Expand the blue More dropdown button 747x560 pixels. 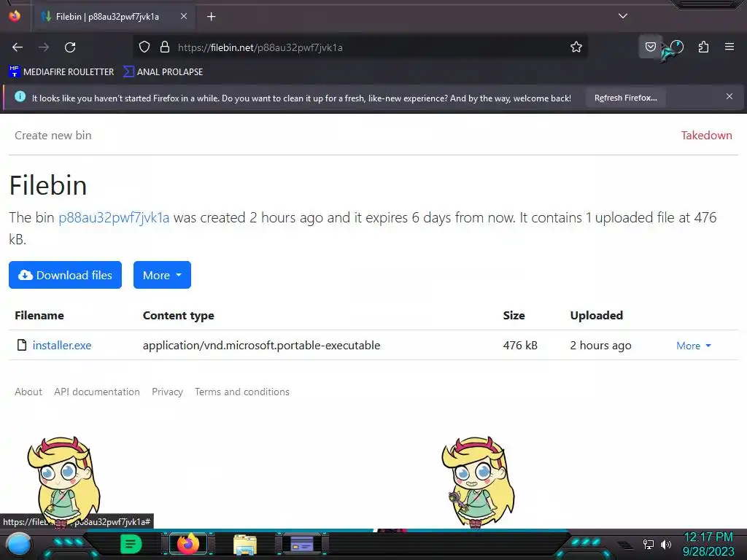pyautogui.click(x=162, y=275)
